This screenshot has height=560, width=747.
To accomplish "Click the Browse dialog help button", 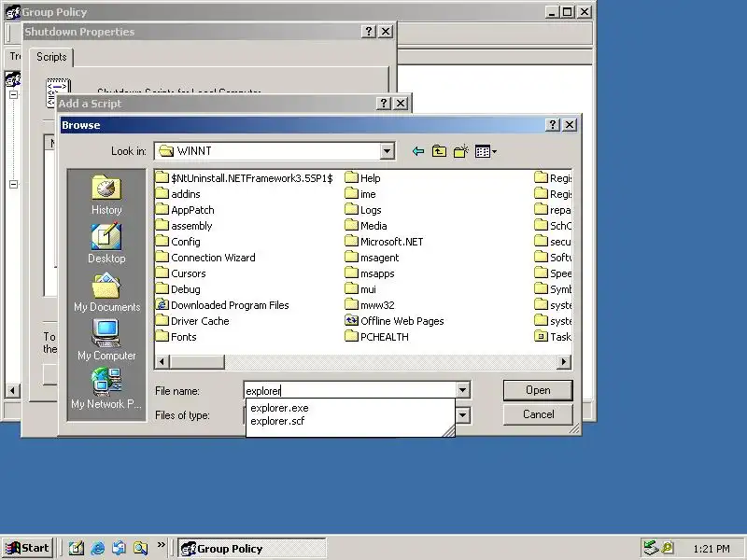I will (x=552, y=125).
